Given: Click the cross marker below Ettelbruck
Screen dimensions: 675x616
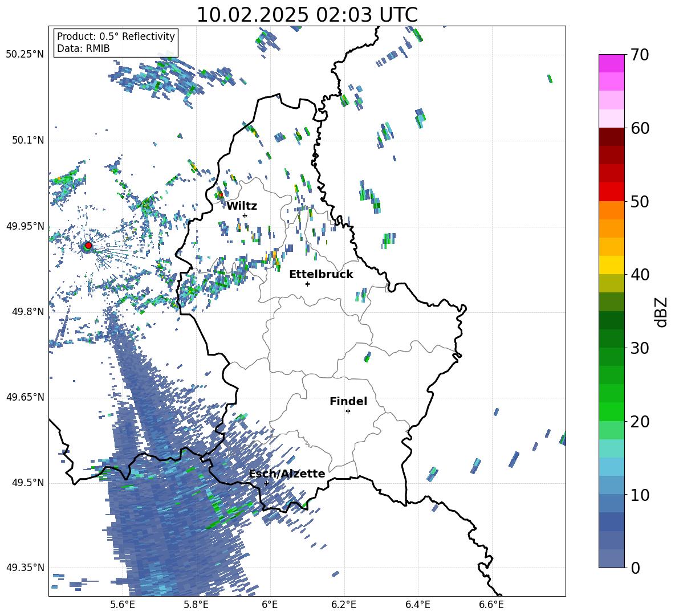Looking at the screenshot, I should coord(307,284).
